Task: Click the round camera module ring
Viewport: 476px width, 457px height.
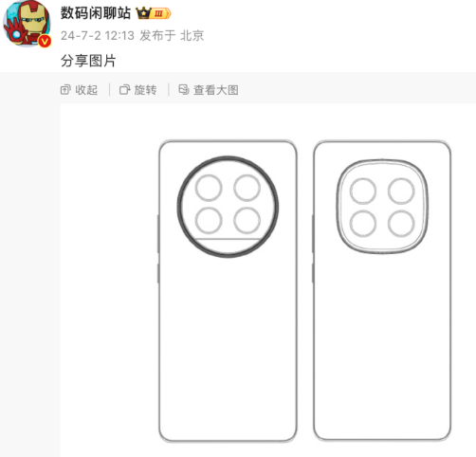Action: [x=228, y=207]
